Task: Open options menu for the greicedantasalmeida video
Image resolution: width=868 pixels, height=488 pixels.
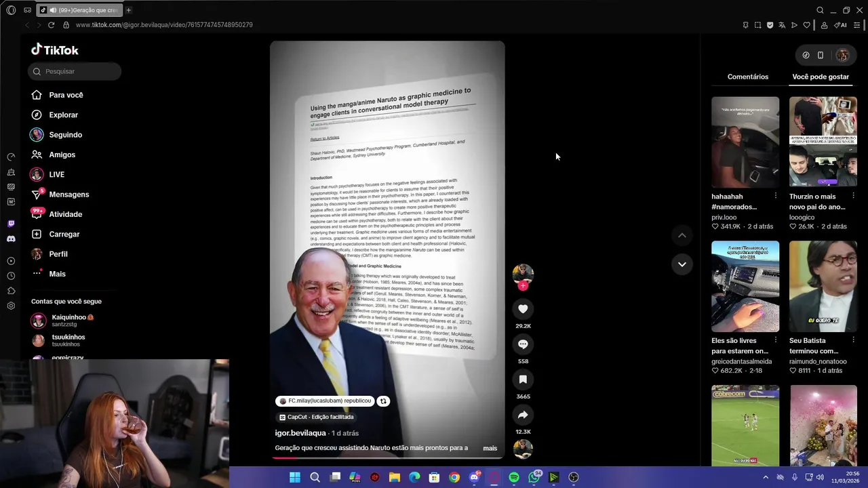Action: click(x=776, y=340)
